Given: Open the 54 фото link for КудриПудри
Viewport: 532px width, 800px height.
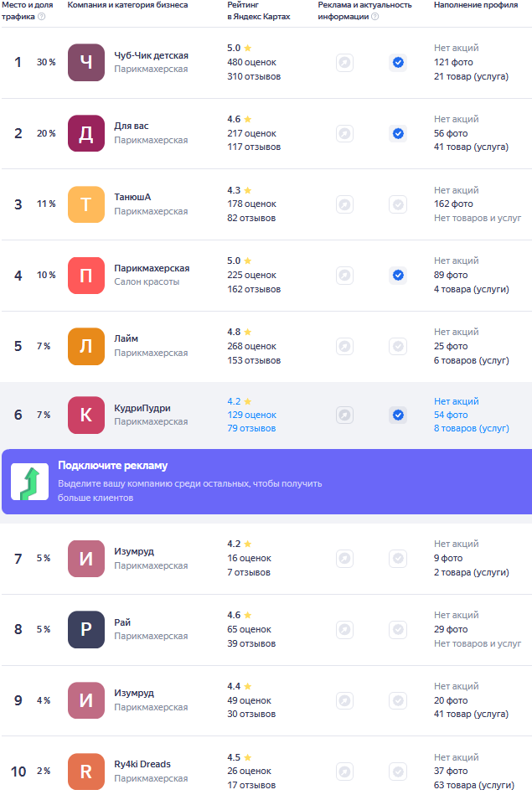Looking at the screenshot, I should coord(451,415).
